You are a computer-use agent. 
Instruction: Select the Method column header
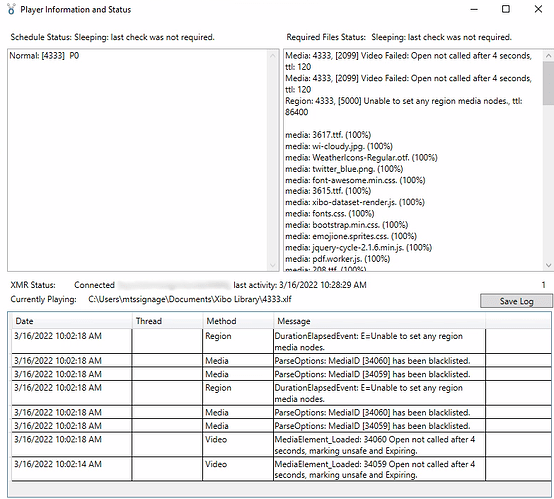238,321
